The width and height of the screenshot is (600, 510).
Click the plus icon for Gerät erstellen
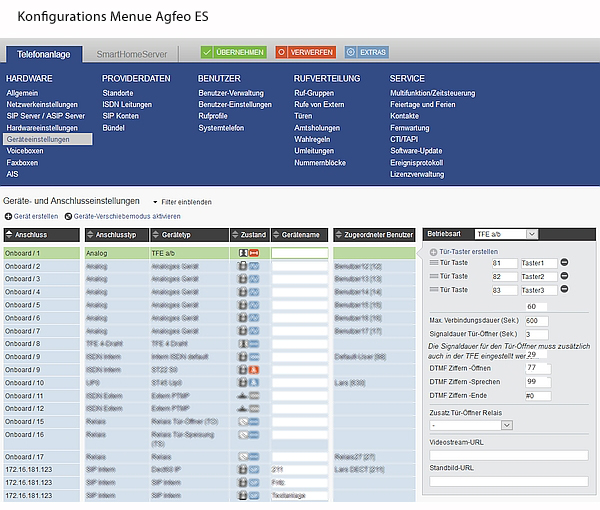click(10, 216)
